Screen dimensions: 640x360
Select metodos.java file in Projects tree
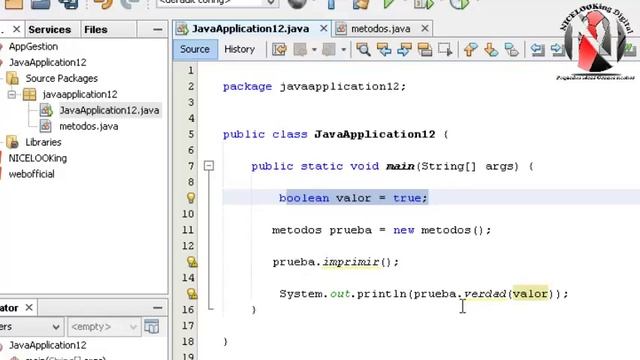pos(89,127)
